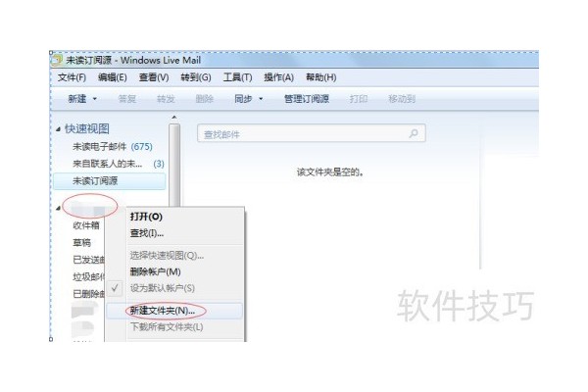Select 未读电子邮件 (675) in quick views
This screenshot has width=588, height=392.
(112, 147)
